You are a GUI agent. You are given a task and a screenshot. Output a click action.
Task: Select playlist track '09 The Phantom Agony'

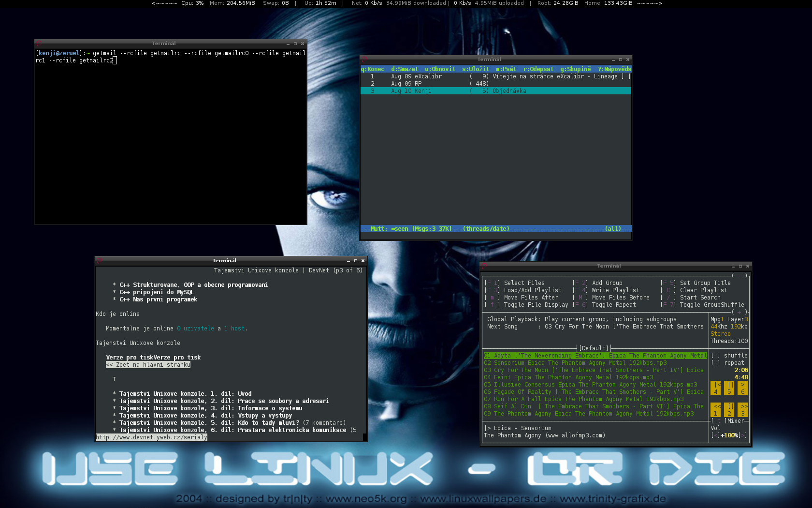(x=589, y=414)
